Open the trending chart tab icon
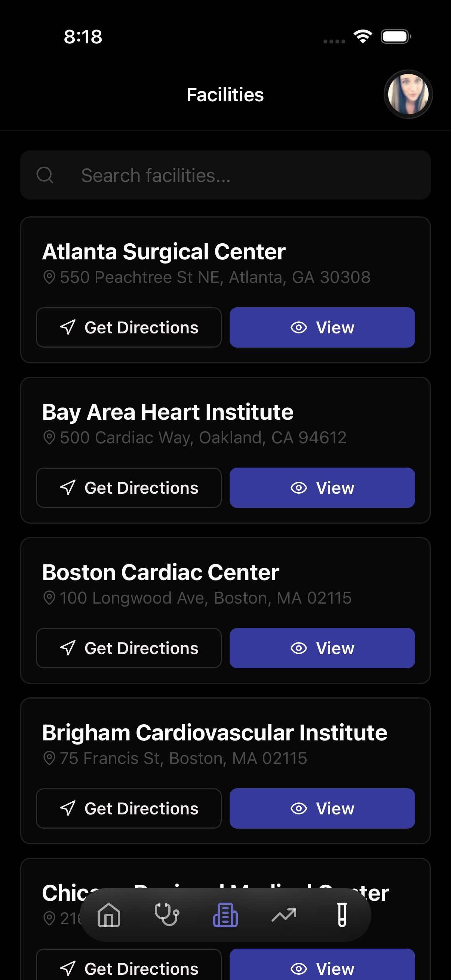This screenshot has width=451, height=980. (x=284, y=915)
